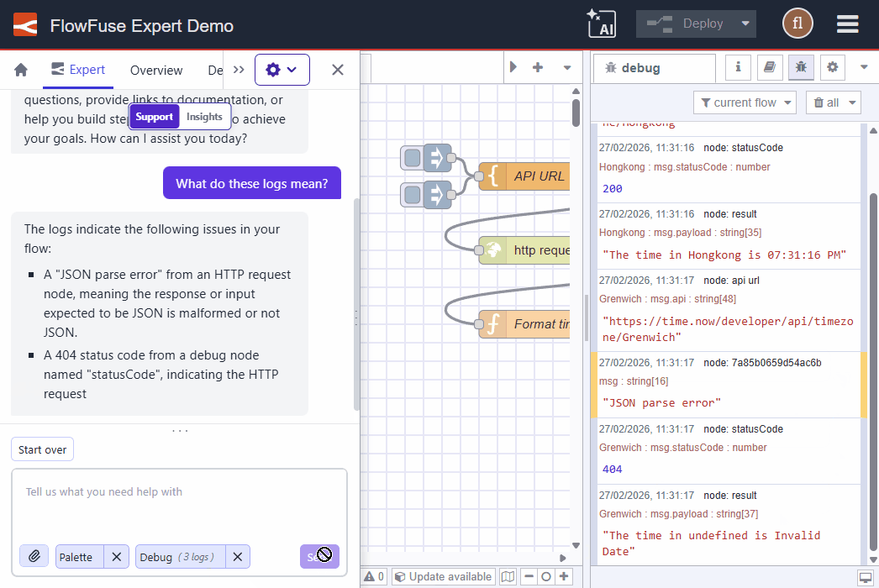This screenshot has height=588, width=879.
Task: Click the Start over button
Action: (x=42, y=449)
